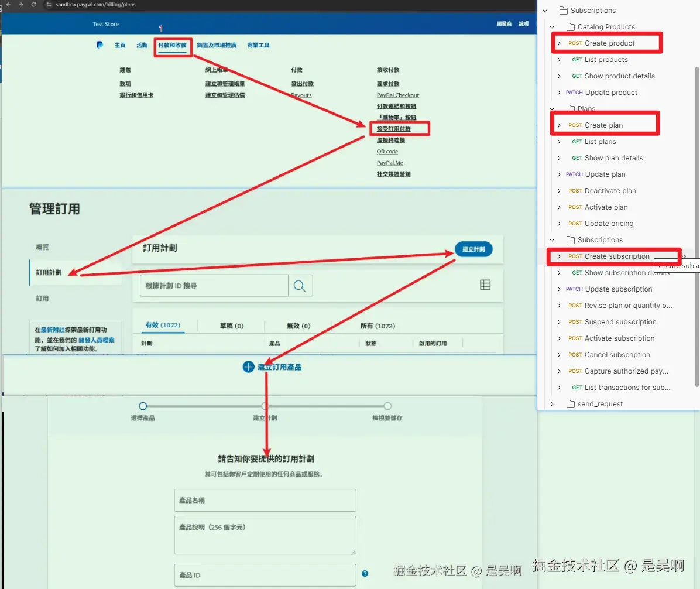Image resolution: width=700 pixels, height=589 pixels.
Task: Open the 商業工具 menu
Action: (258, 46)
